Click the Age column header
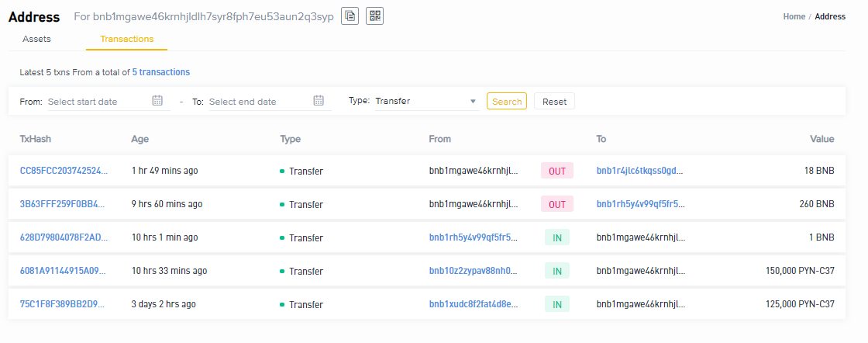The image size is (868, 343). [x=140, y=139]
